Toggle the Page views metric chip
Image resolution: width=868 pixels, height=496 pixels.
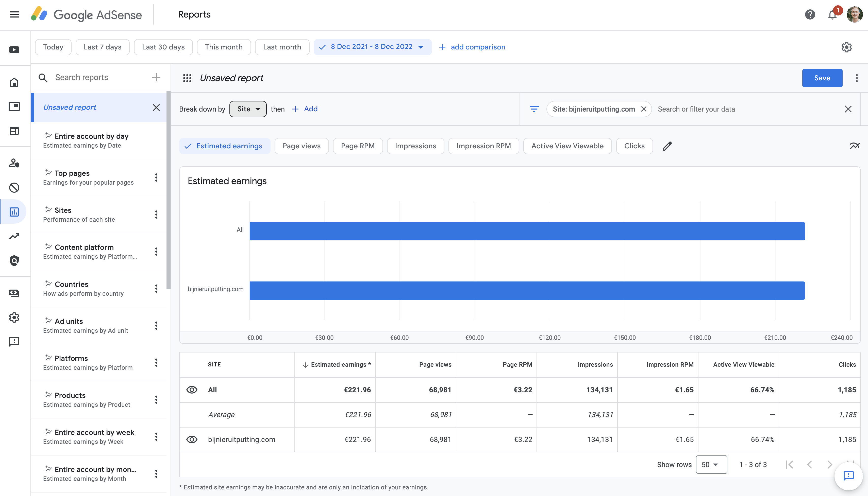pyautogui.click(x=302, y=146)
